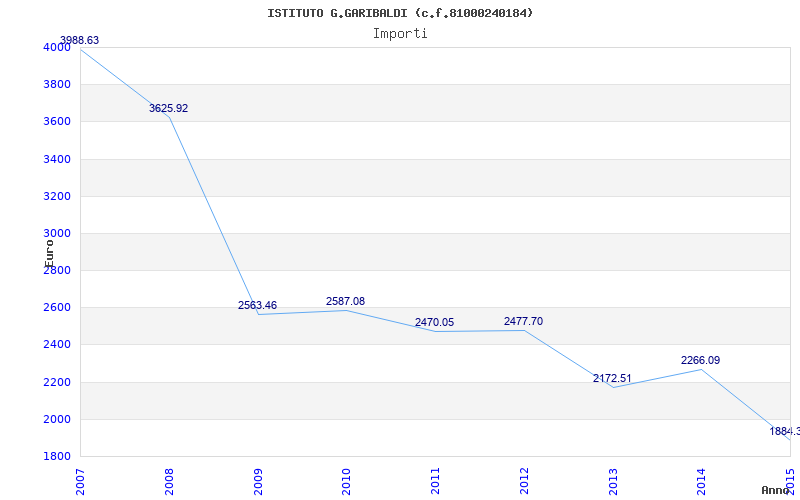The width and height of the screenshot is (800, 500).
Task: Click the y-axis tick label 2000
Action: coord(57,419)
